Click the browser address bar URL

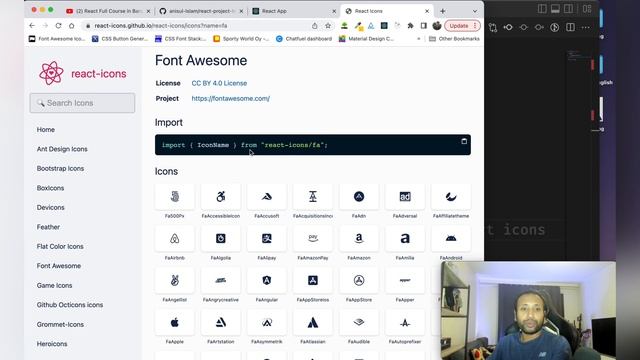point(161,26)
